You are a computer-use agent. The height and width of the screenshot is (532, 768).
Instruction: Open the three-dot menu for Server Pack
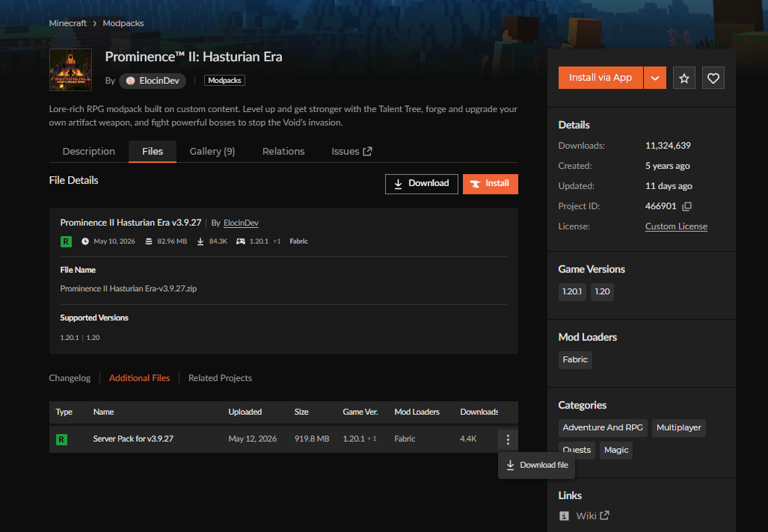(x=508, y=439)
